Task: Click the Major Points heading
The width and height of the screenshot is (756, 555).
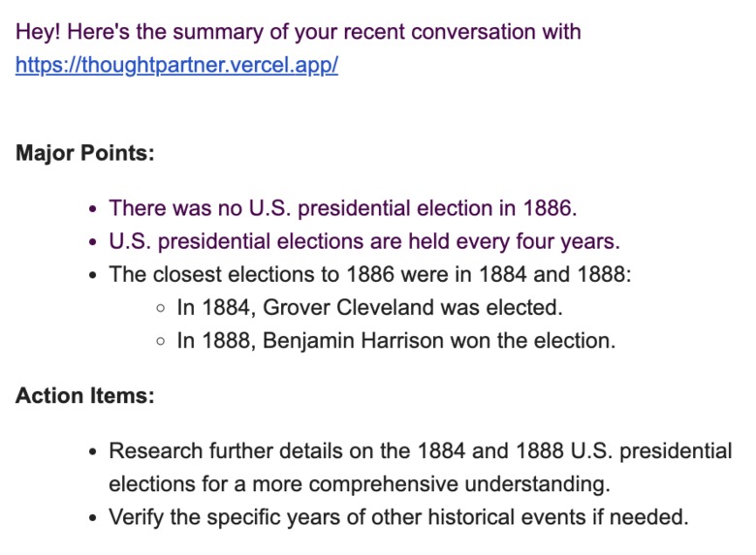Action: (x=85, y=153)
